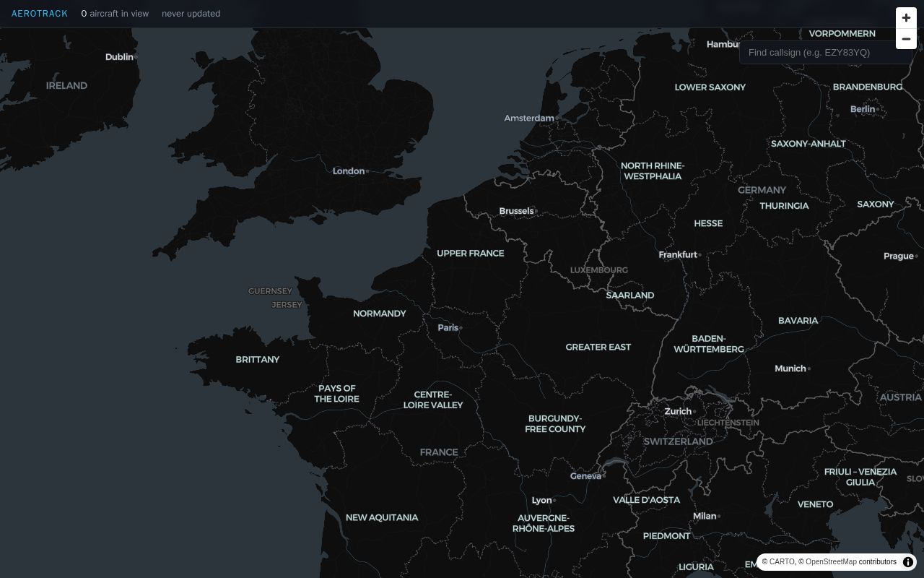Click the FRIULI-VENEZIA GIULIA label

(860, 477)
